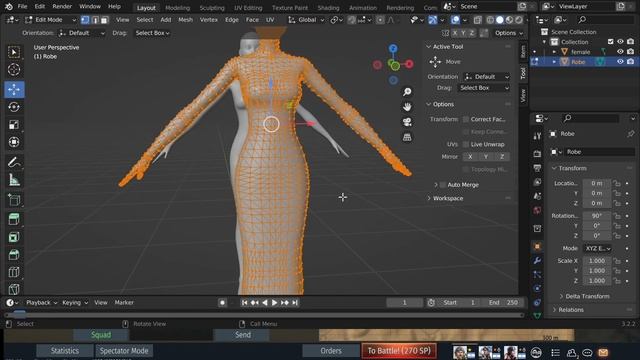Open the Modifier properties wrench tab

[537, 260]
